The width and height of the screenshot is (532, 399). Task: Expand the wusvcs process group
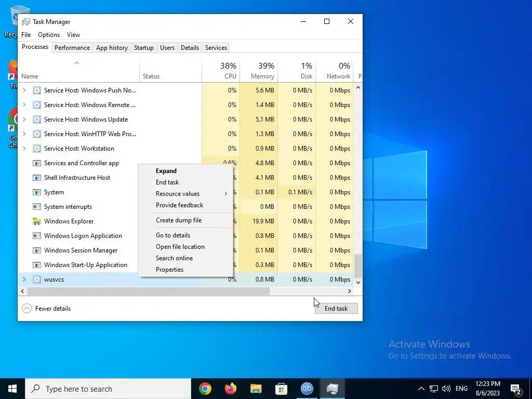click(x=24, y=280)
